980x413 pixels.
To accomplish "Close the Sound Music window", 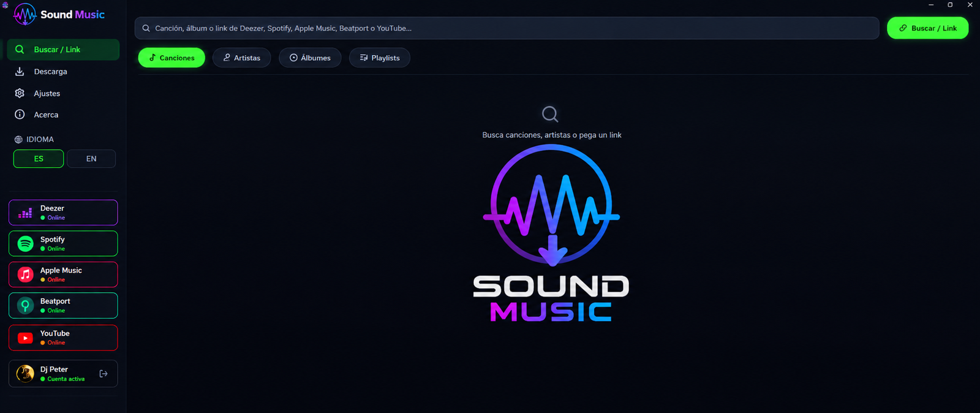I will tap(970, 5).
